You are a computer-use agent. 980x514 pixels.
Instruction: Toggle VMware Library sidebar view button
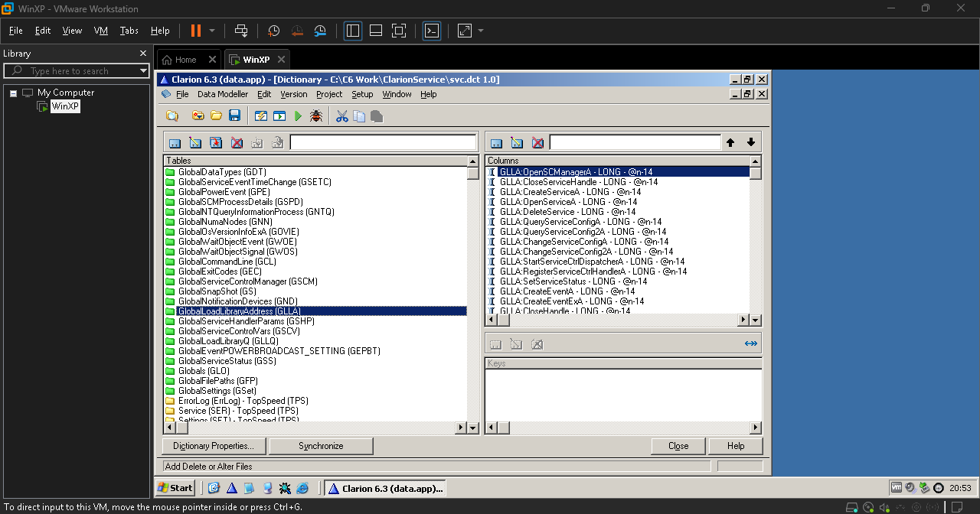[353, 31]
